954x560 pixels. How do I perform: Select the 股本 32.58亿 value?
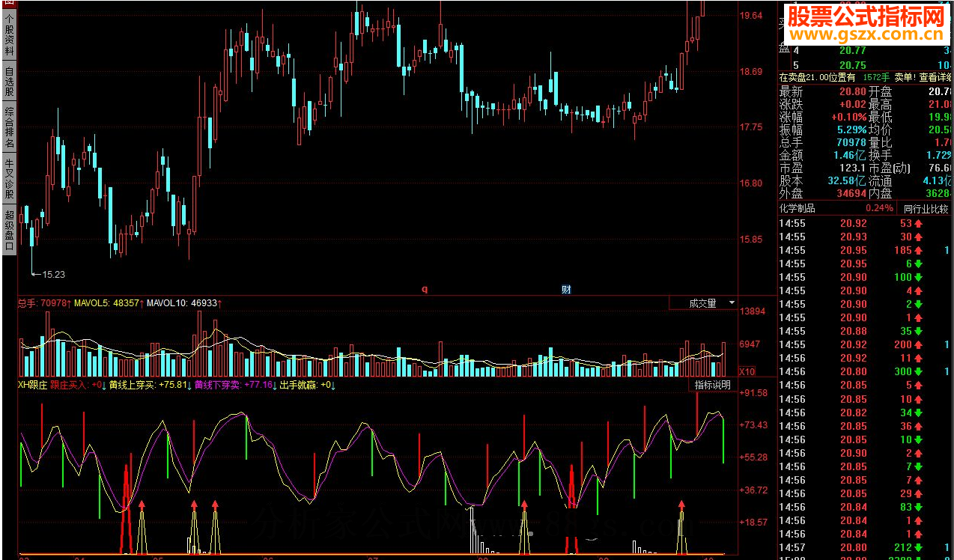[848, 180]
